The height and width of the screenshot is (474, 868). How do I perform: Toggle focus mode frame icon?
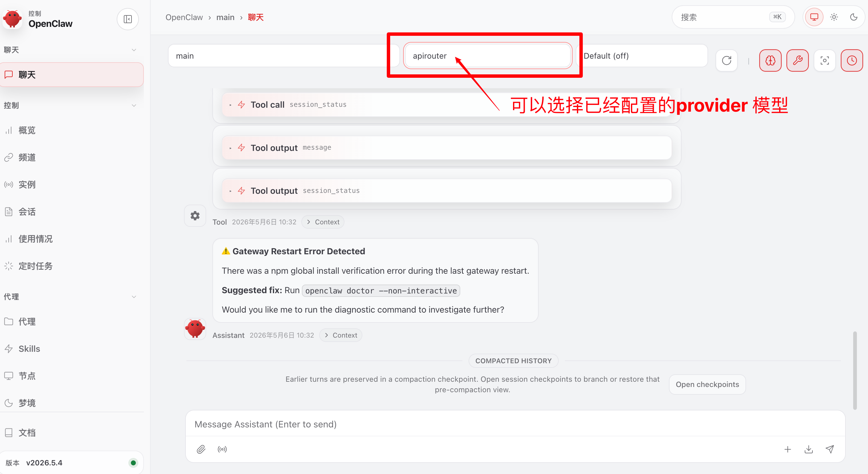point(824,61)
